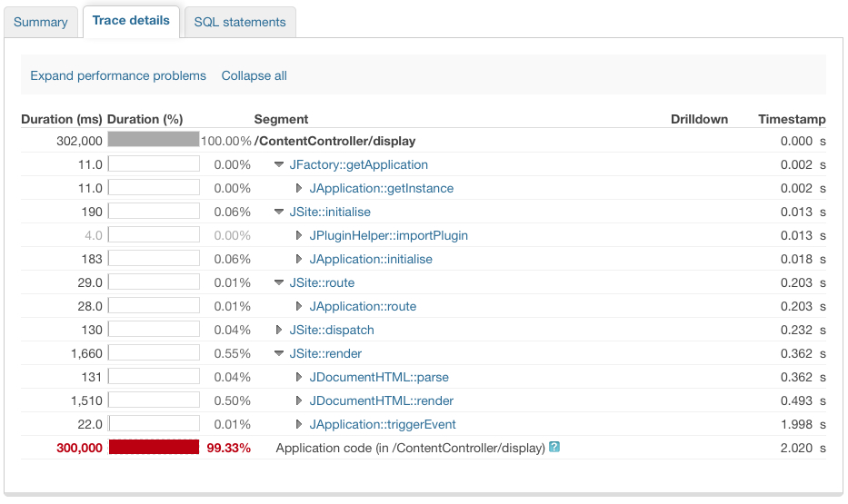This screenshot has height=504, width=848.
Task: Expand the JSite::dispatch disclosure triangle
Action: 280,331
